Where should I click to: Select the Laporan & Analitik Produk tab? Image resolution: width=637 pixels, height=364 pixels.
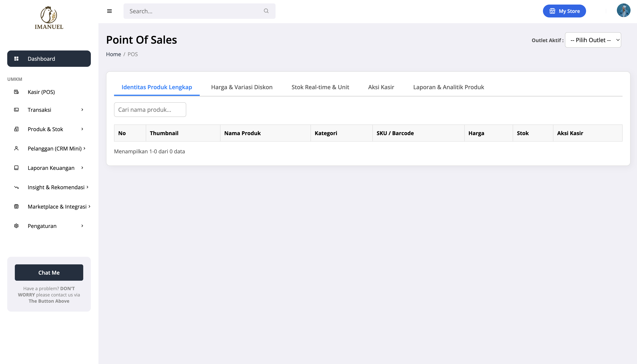pos(448,87)
